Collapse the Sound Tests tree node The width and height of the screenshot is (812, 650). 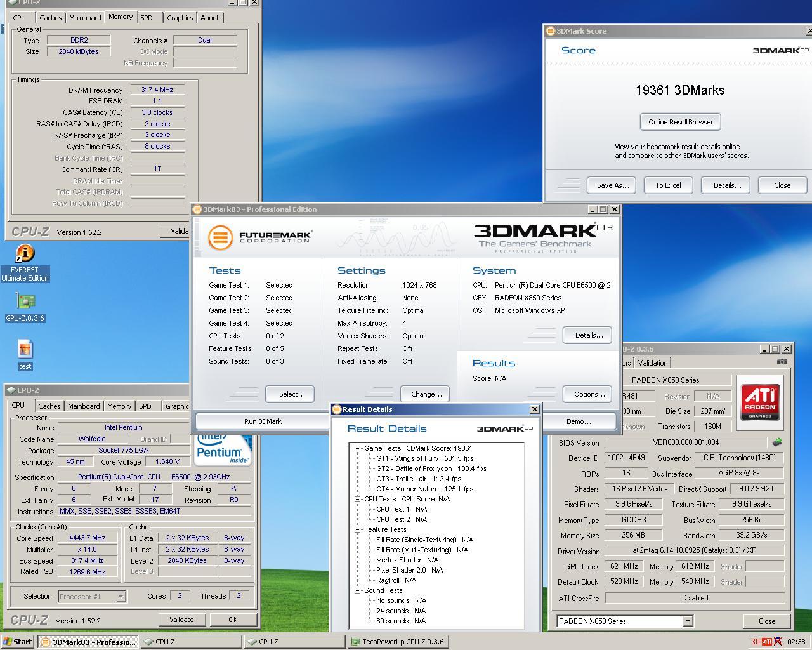click(x=357, y=590)
